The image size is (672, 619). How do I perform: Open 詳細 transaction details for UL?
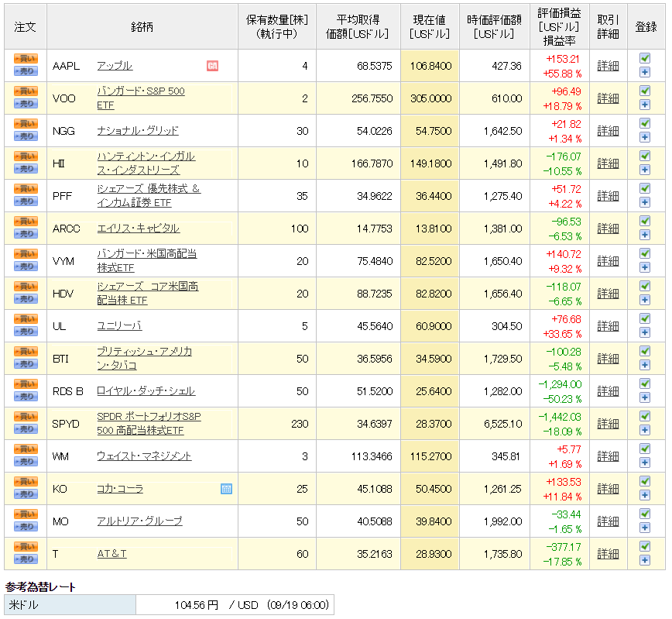click(x=608, y=326)
